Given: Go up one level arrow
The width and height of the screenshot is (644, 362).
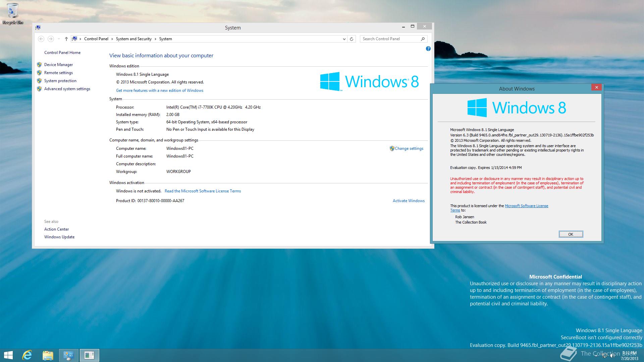Looking at the screenshot, I should 66,39.
